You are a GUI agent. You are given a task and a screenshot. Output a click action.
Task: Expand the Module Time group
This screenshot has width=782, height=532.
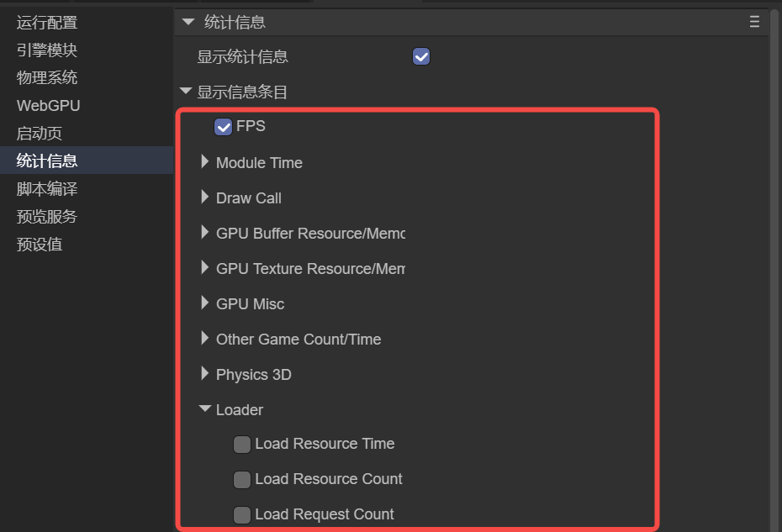(204, 162)
